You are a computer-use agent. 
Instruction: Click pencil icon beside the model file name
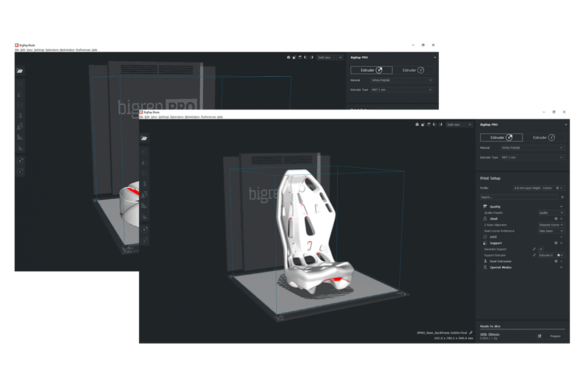(471, 332)
